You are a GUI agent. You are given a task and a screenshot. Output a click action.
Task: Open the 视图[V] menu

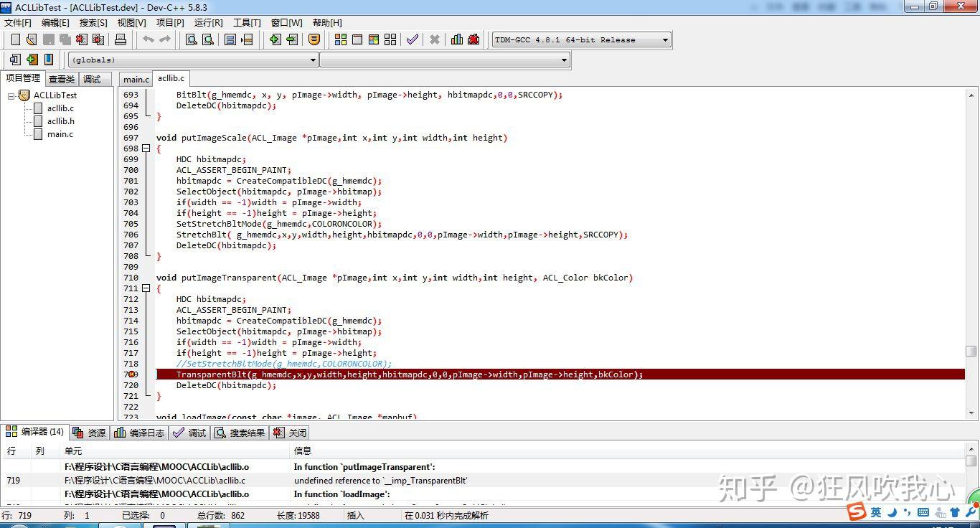(x=132, y=22)
